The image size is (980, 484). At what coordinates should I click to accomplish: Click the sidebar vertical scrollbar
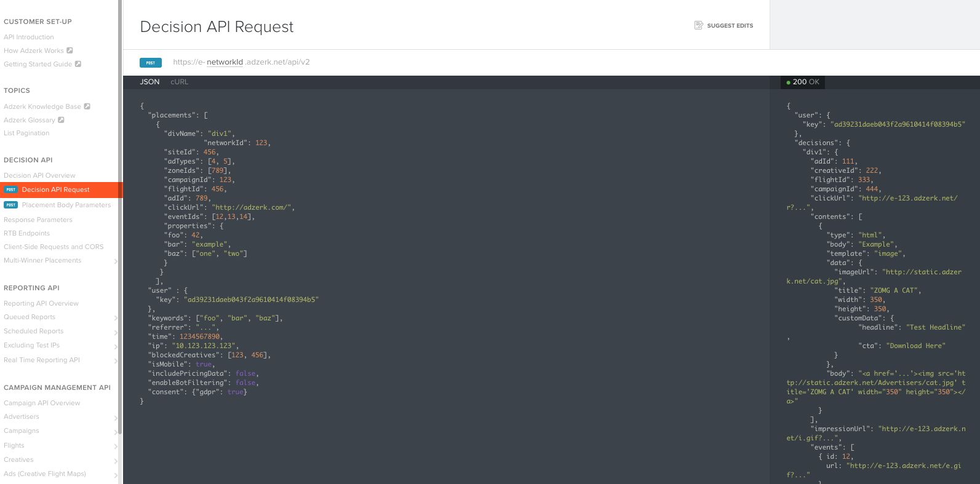click(x=120, y=215)
